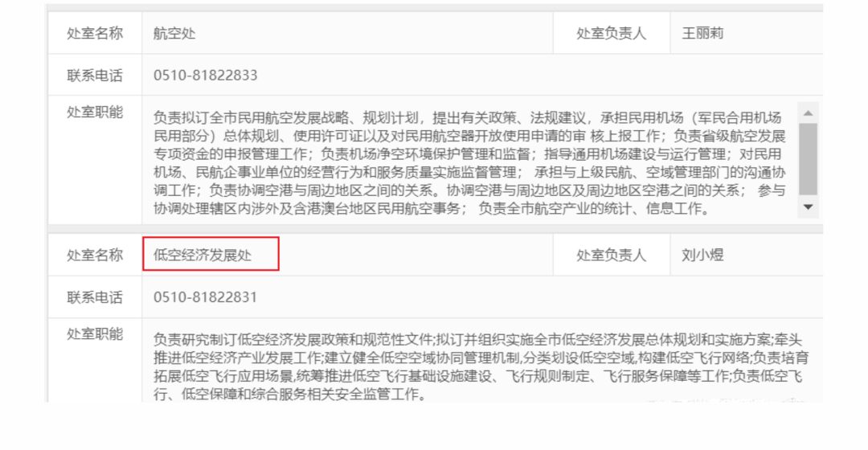The width and height of the screenshot is (868, 450).
Task: Click the 联系电话 label for 航空处
Action: click(95, 76)
